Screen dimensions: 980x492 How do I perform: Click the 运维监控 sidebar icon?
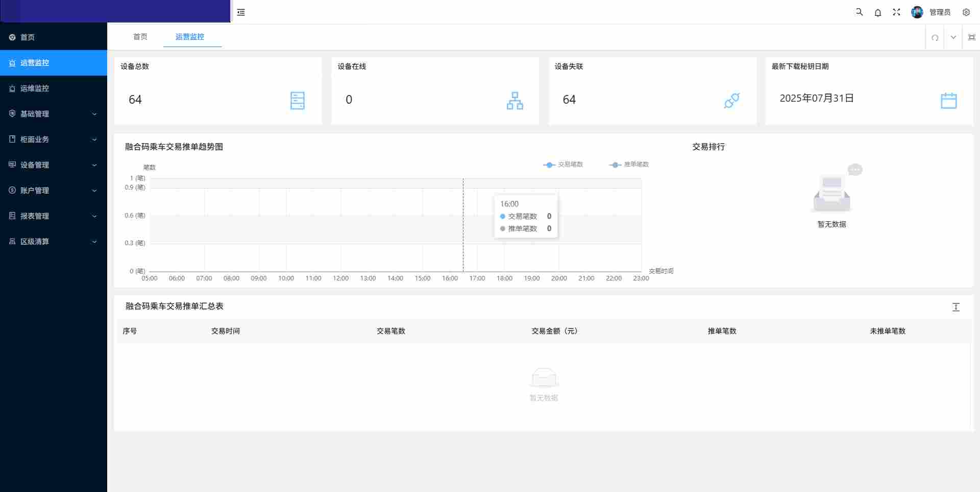pyautogui.click(x=12, y=88)
